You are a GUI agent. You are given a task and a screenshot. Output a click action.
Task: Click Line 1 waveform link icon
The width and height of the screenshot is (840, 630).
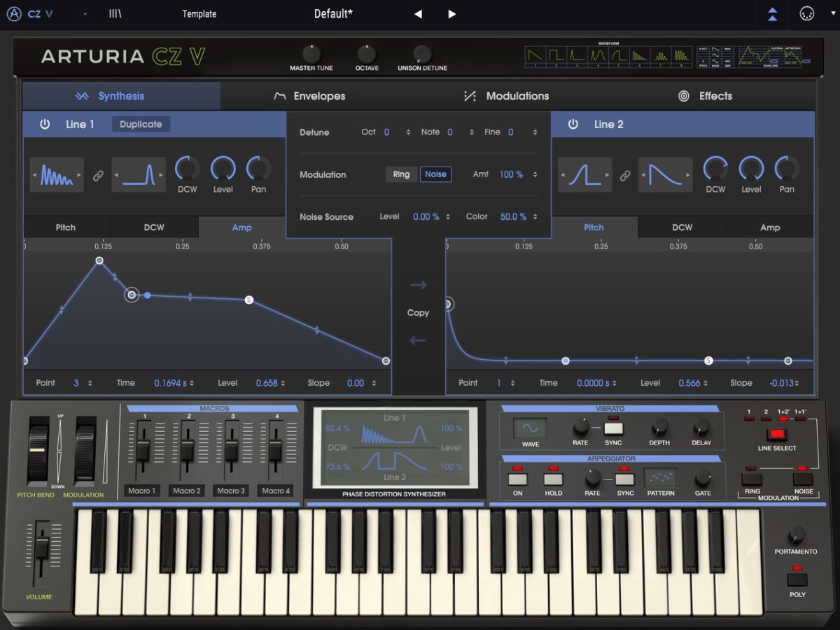tap(98, 176)
